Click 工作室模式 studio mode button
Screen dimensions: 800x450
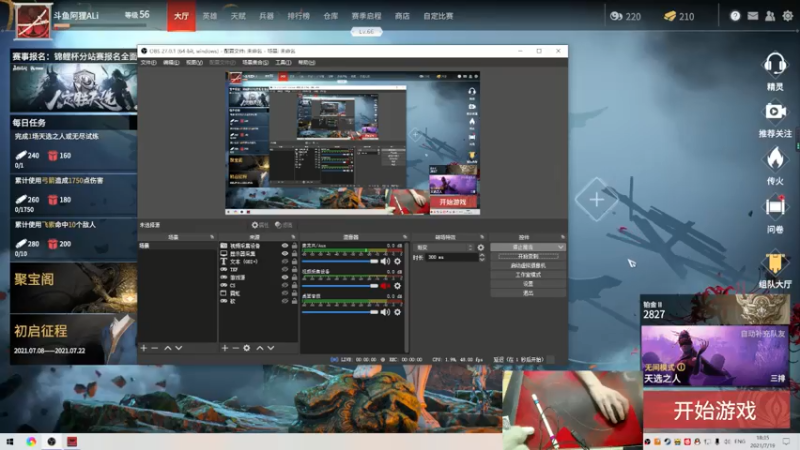click(528, 274)
